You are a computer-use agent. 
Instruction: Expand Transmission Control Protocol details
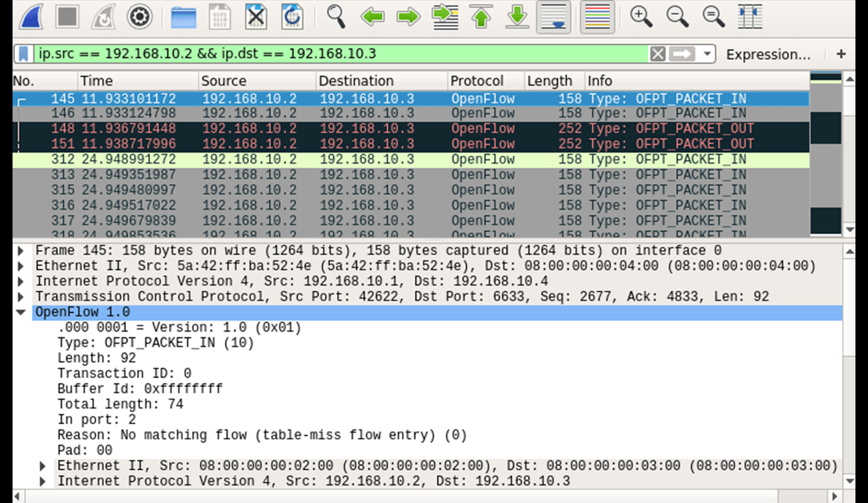[21, 297]
